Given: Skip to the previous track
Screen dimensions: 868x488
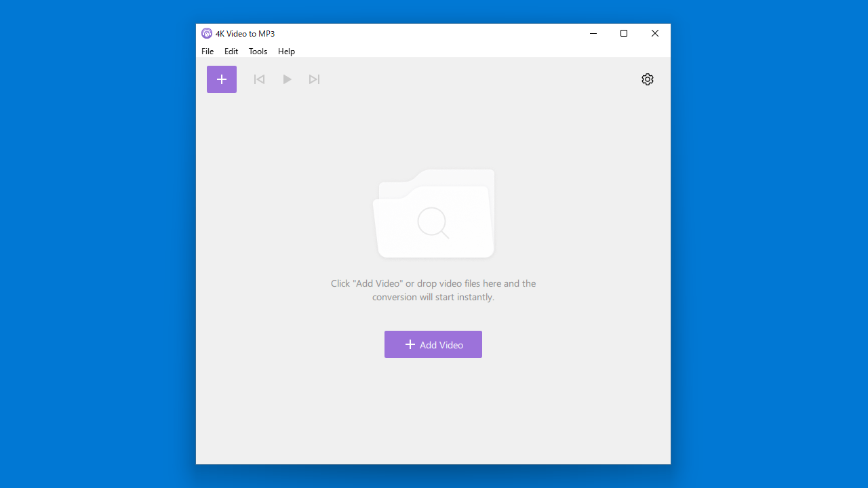Looking at the screenshot, I should [x=259, y=79].
